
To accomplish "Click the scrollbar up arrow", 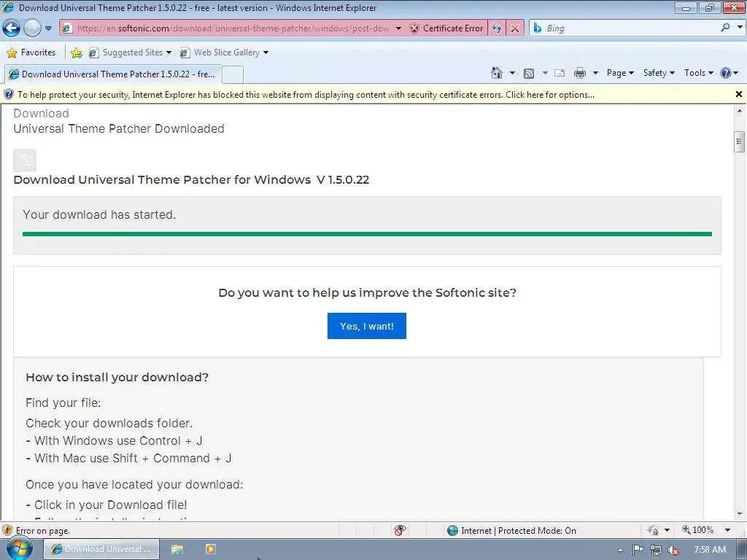I will tap(740, 111).
